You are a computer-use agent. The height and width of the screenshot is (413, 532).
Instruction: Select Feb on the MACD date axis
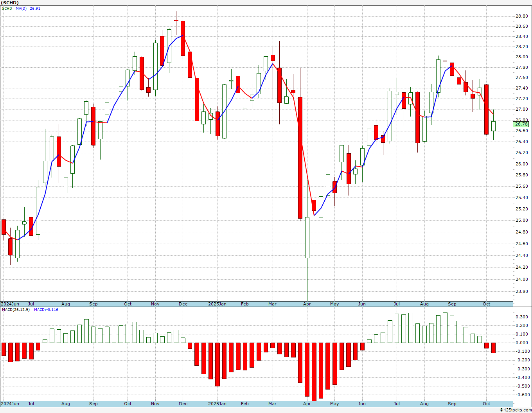(245, 404)
